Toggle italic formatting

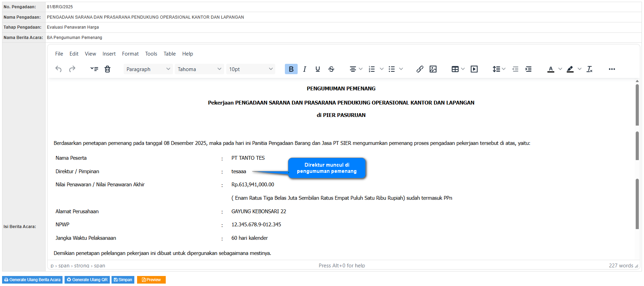[305, 69]
